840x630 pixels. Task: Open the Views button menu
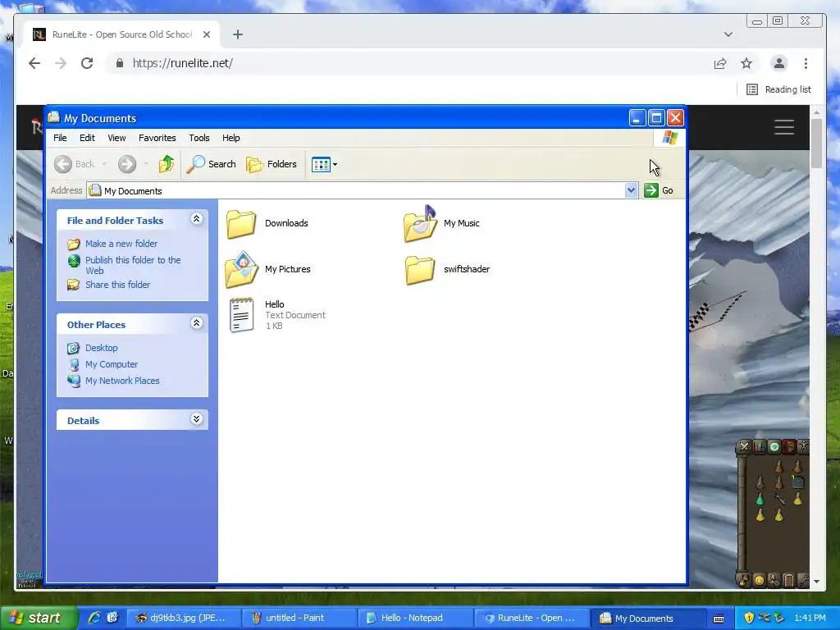[324, 164]
